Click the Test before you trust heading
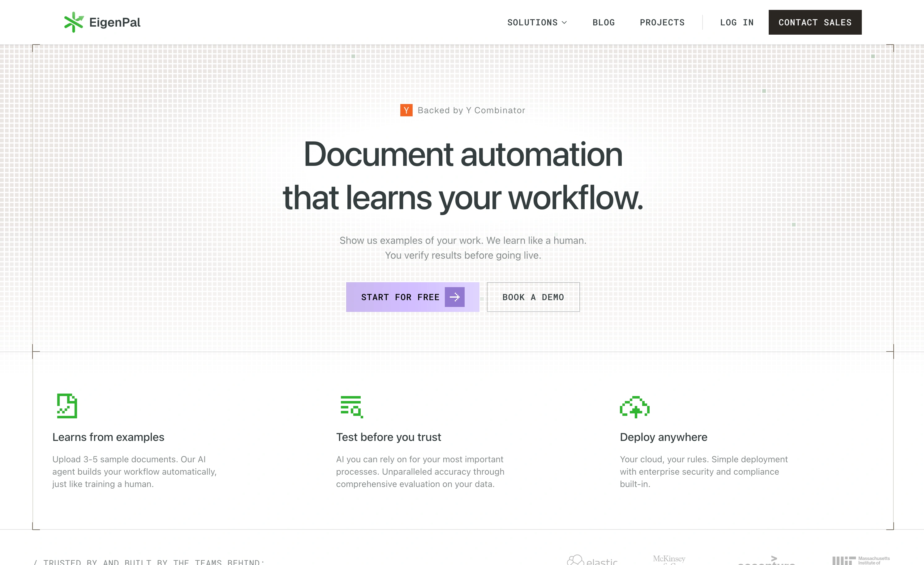924x565 pixels. [x=389, y=438]
